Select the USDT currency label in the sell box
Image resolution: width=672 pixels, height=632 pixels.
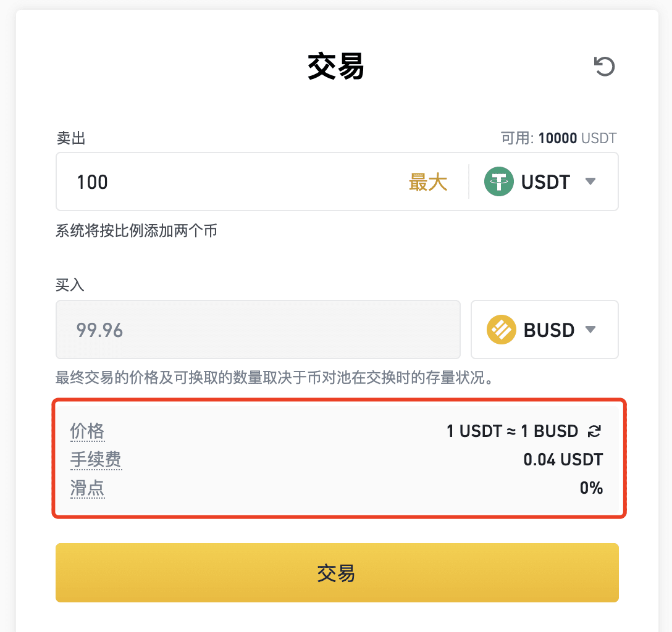coord(545,182)
